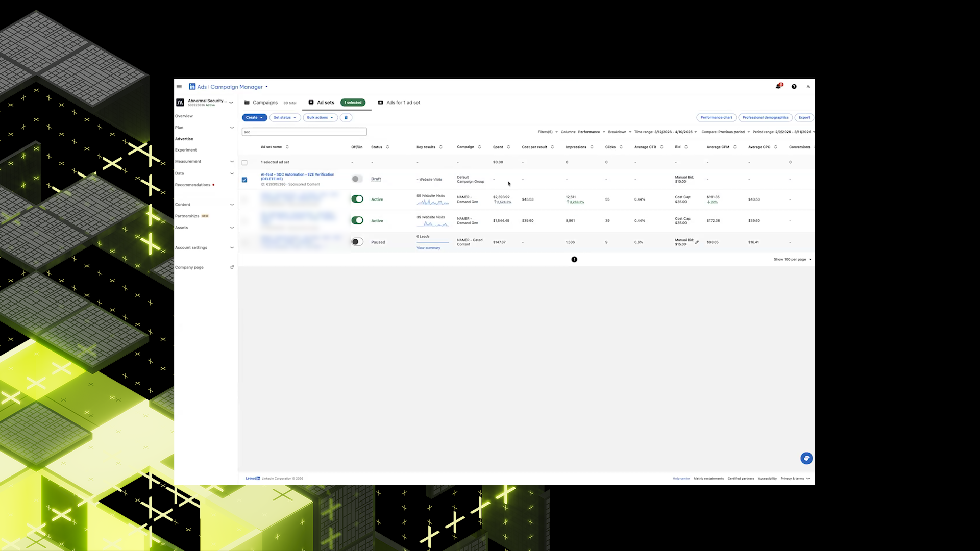Click the trash delete icon button

(346, 118)
